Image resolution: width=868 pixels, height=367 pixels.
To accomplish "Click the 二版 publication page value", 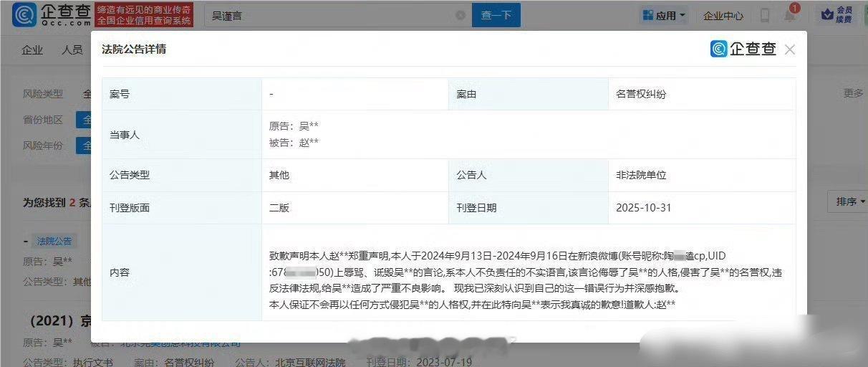I will [x=279, y=208].
